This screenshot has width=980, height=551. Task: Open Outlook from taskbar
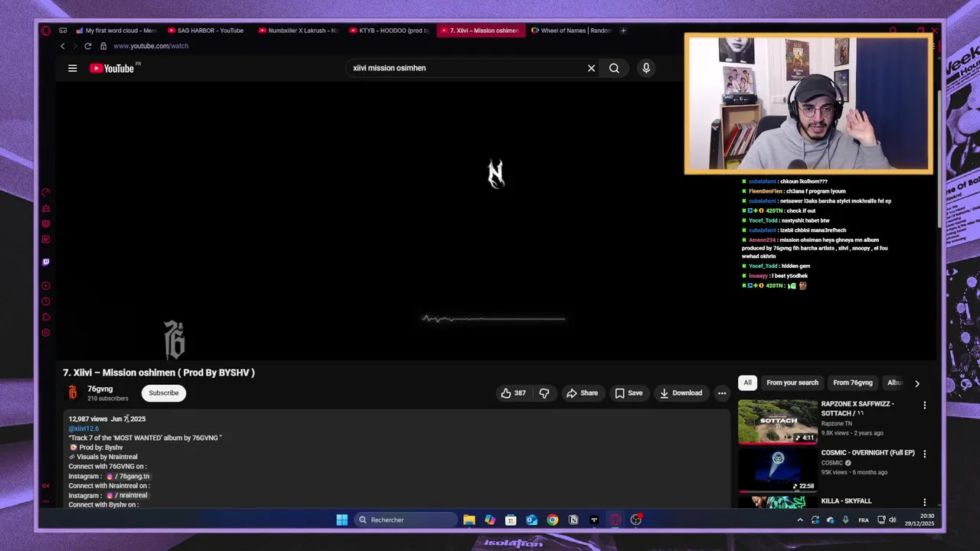531,520
